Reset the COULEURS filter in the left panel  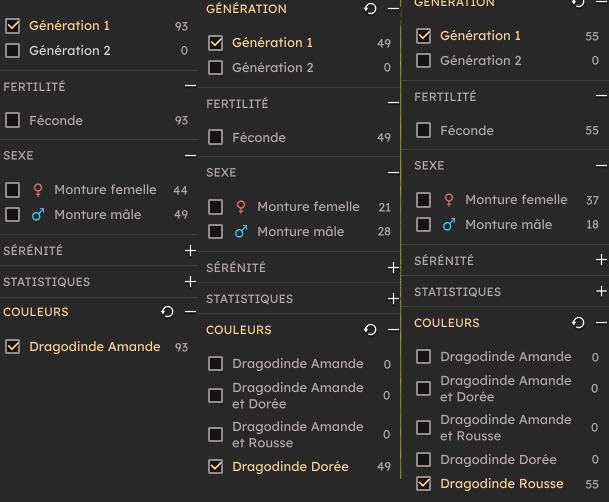point(167,312)
